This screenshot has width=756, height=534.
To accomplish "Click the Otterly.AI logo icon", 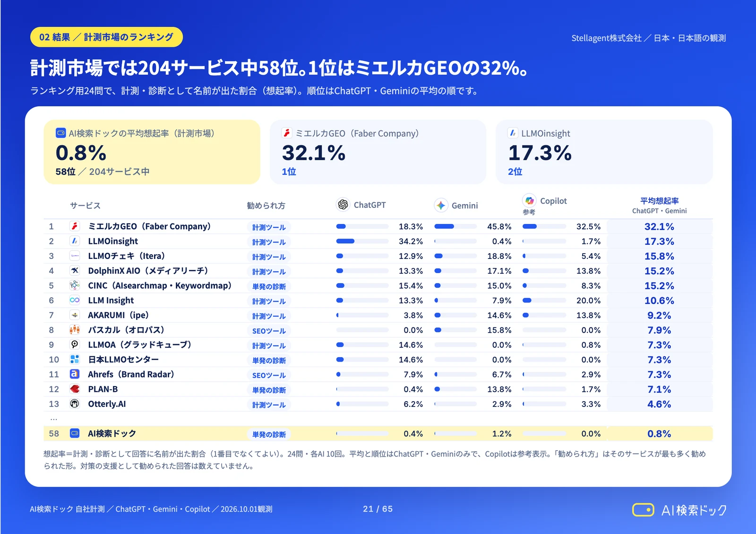I will 75,404.
